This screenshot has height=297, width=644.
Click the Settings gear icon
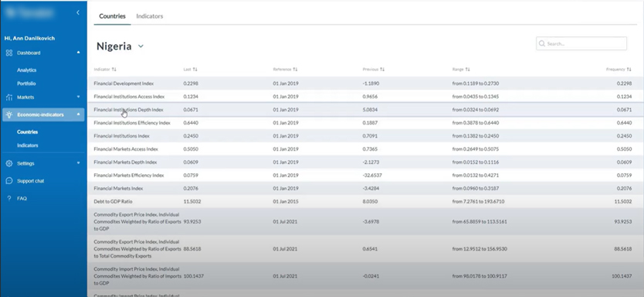[x=9, y=163]
